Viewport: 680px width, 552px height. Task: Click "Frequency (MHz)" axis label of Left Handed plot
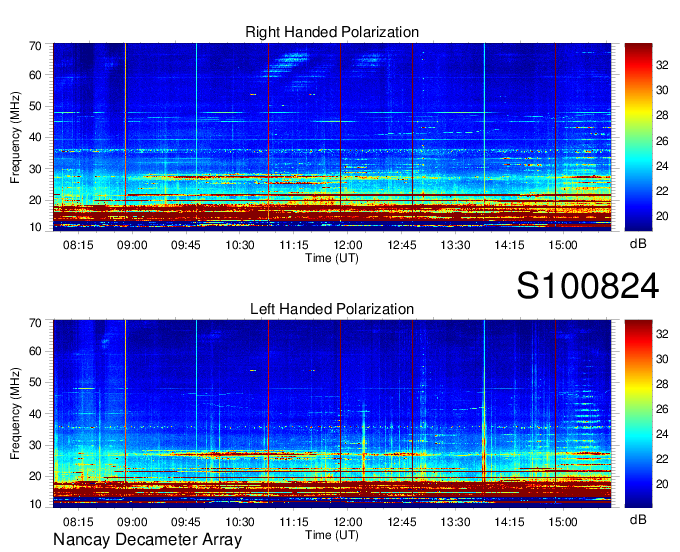pyautogui.click(x=15, y=414)
